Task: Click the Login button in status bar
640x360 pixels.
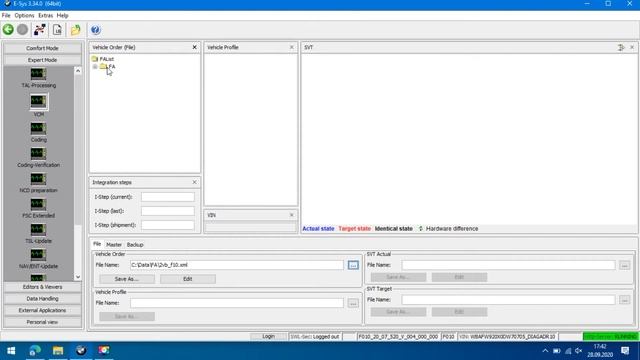Action: [268, 337]
